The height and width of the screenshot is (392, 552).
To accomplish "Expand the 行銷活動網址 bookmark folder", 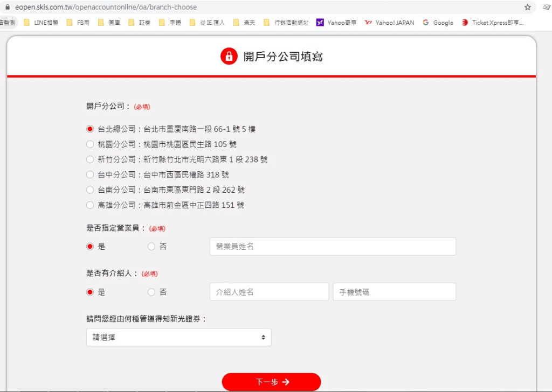I will click(286, 23).
